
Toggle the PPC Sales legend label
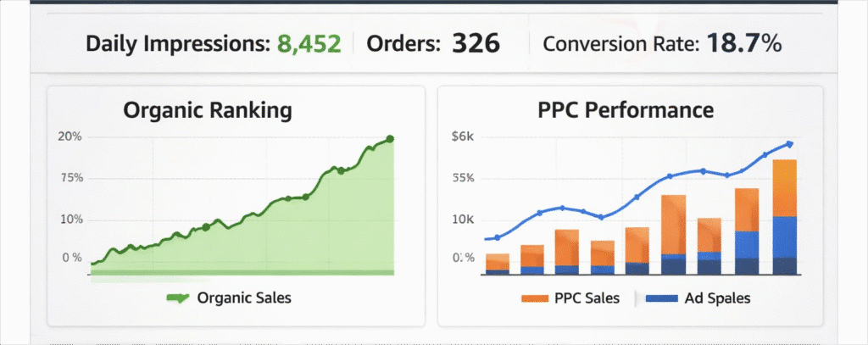tap(586, 298)
